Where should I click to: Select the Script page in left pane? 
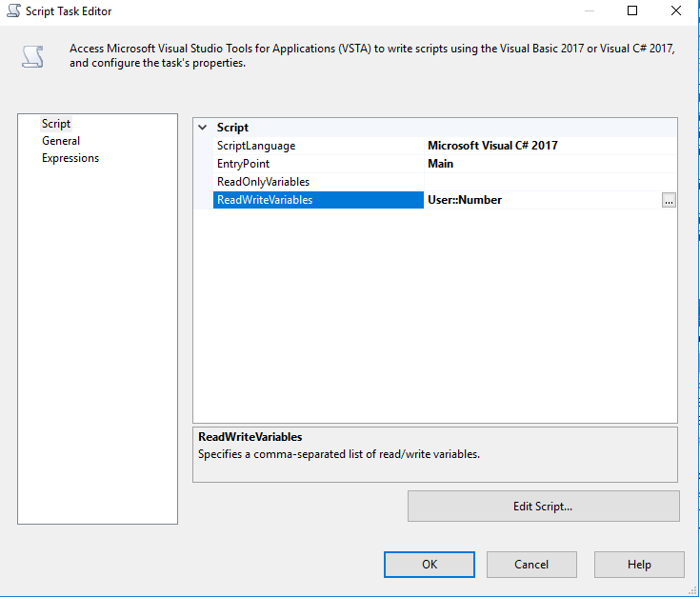tap(56, 124)
